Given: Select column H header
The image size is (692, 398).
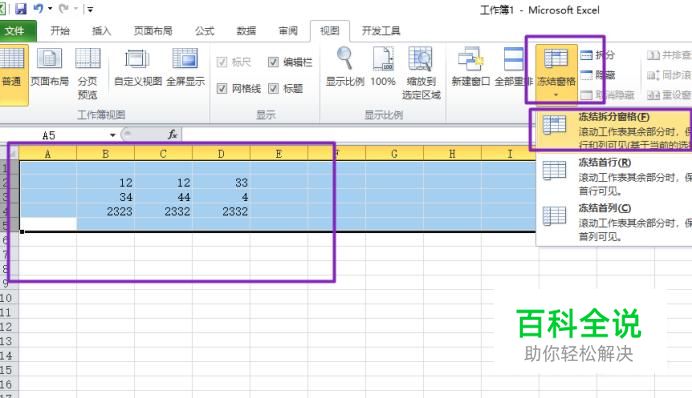Looking at the screenshot, I should [x=452, y=154].
